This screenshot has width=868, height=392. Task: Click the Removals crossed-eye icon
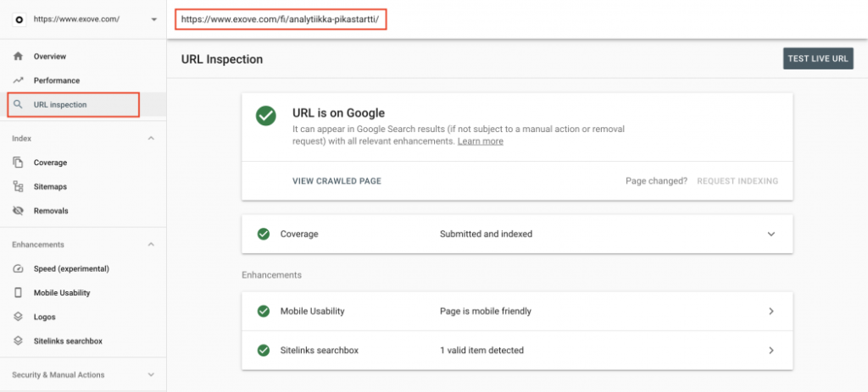[x=19, y=211]
